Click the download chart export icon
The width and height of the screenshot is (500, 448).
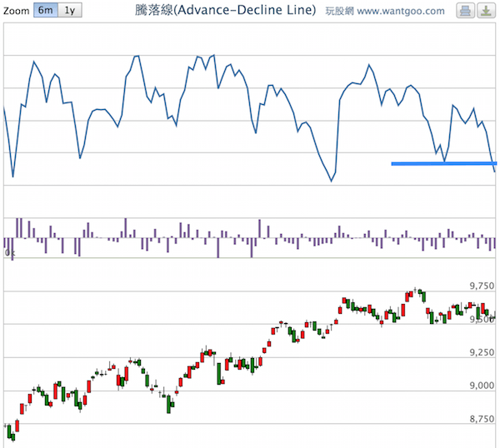click(484, 11)
